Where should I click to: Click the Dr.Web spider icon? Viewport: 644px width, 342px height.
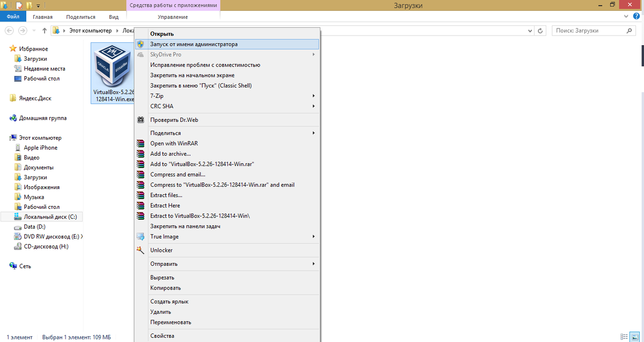point(141,120)
